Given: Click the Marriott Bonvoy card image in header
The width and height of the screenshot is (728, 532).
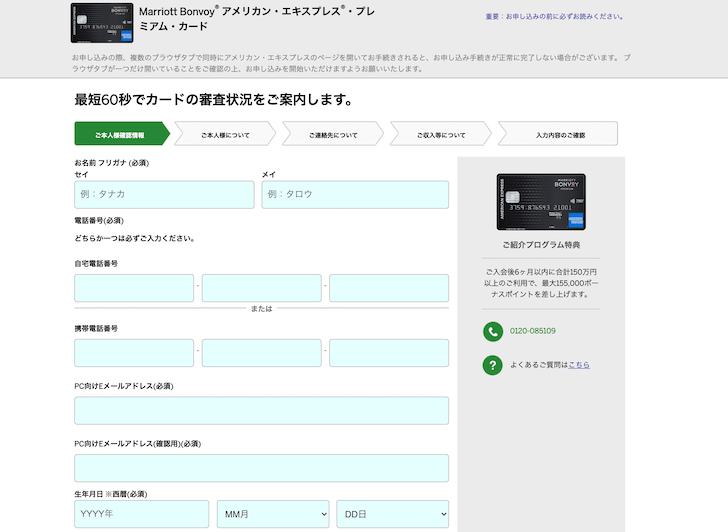Looking at the screenshot, I should pos(102,23).
